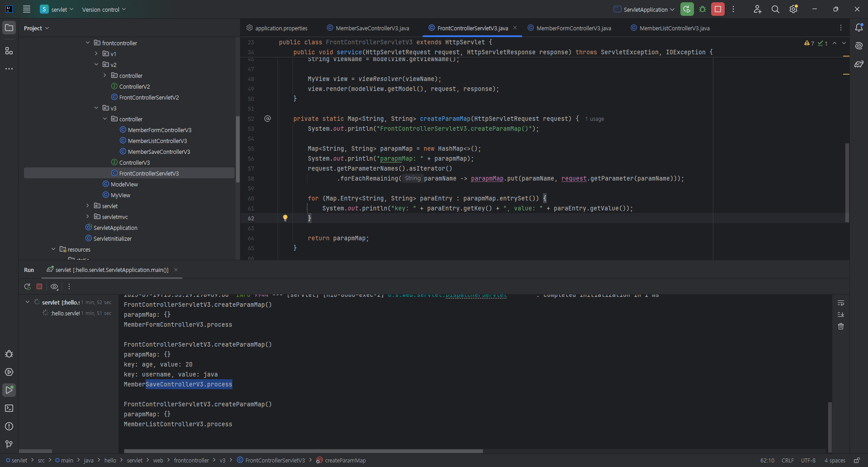Stop the process in Run panel toolbar
Viewport: 868px width, 467px height.
click(39, 286)
